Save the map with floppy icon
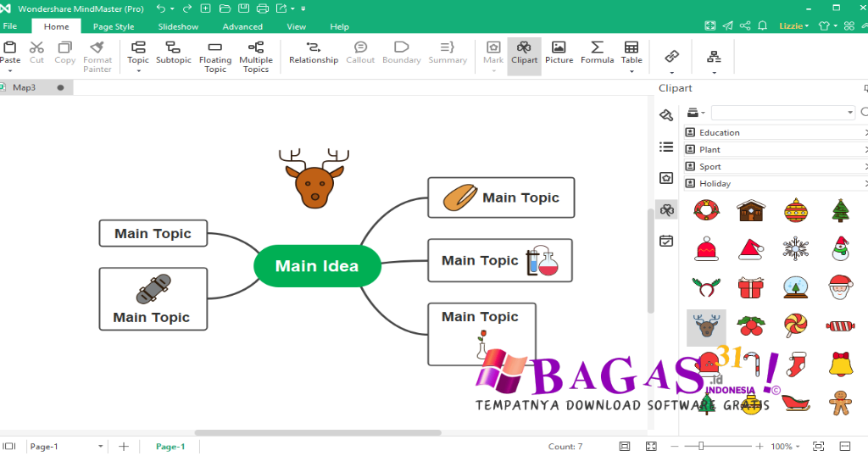 coord(243,8)
